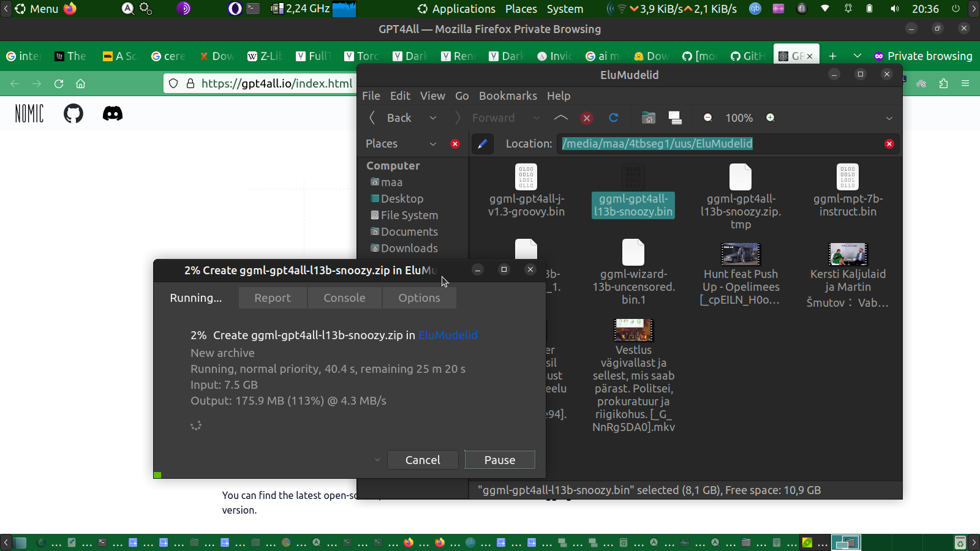Viewport: 980px width, 551px height.
Task: Click the Nomic logo on the web page
Action: [x=29, y=113]
